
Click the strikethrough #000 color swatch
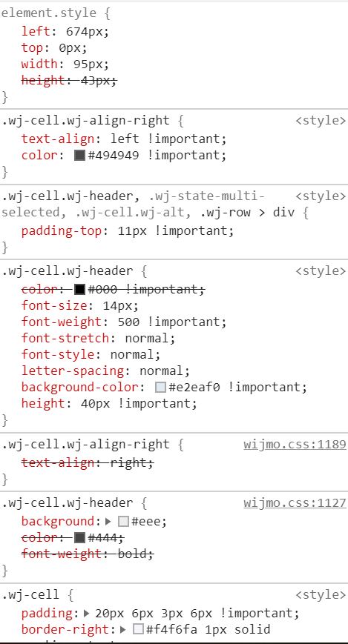coord(79,290)
